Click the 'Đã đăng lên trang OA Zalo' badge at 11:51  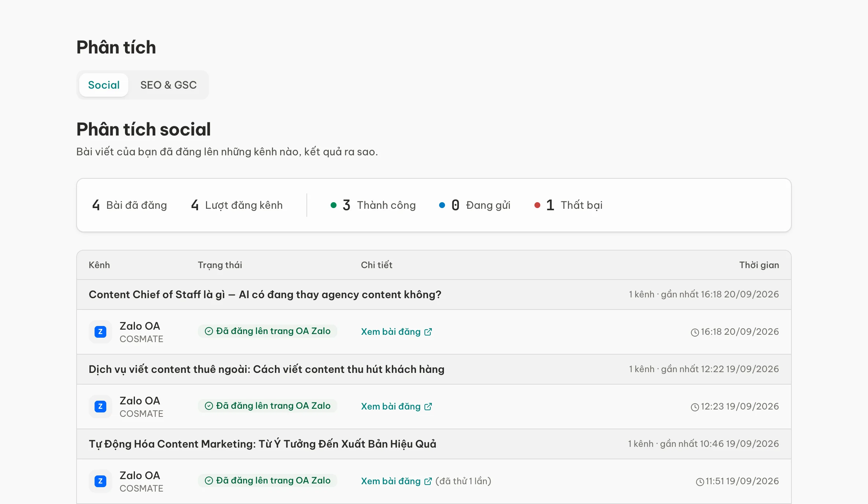point(268,481)
